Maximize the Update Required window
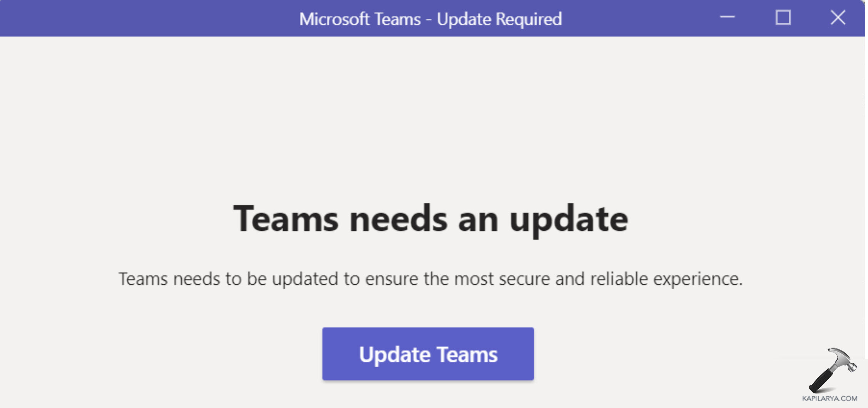This screenshot has height=408, width=868. click(x=783, y=18)
